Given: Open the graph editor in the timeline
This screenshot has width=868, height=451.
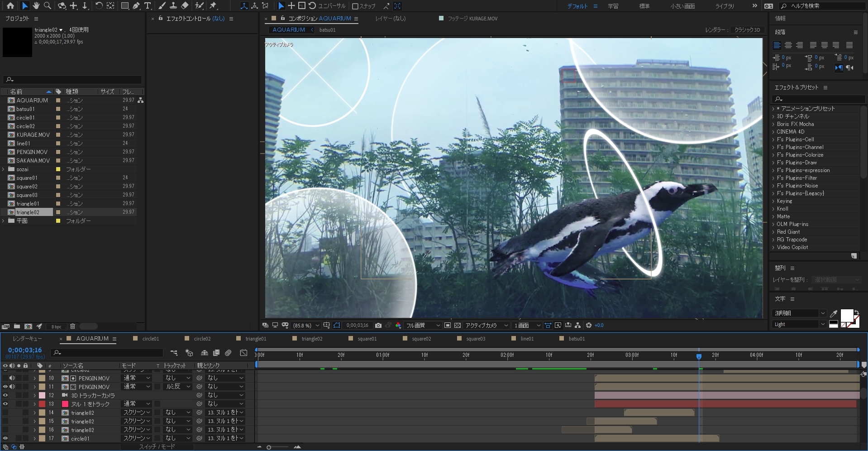Looking at the screenshot, I should pos(243,353).
